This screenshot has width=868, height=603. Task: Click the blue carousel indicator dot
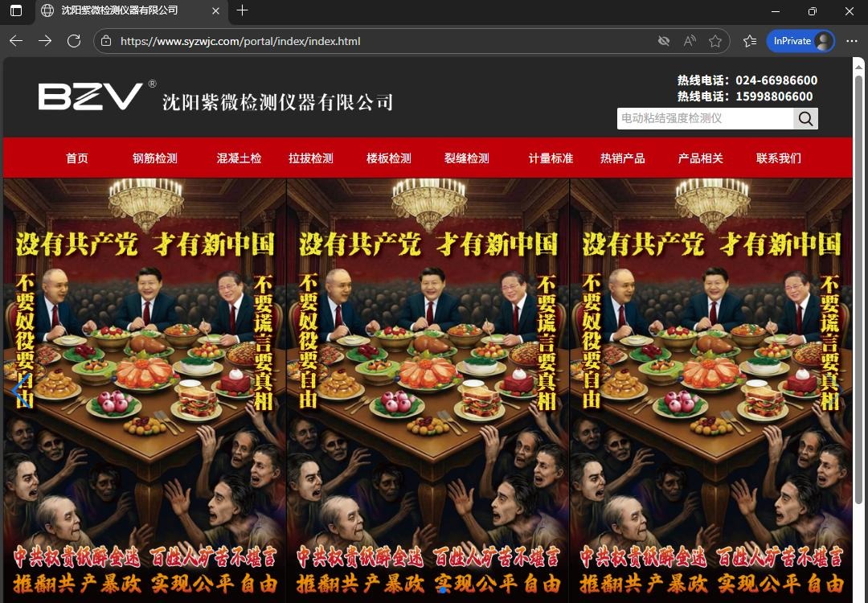(443, 589)
